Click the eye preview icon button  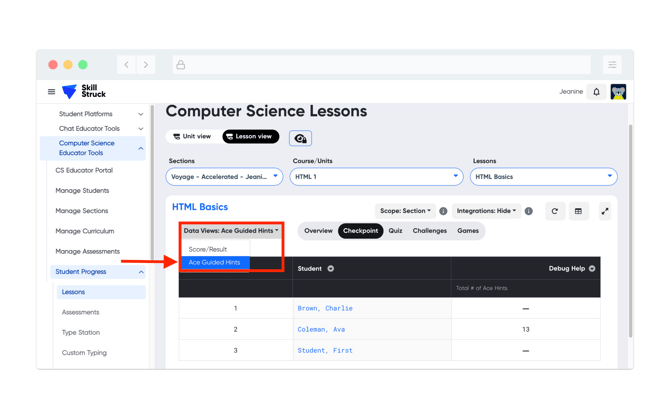pyautogui.click(x=300, y=138)
